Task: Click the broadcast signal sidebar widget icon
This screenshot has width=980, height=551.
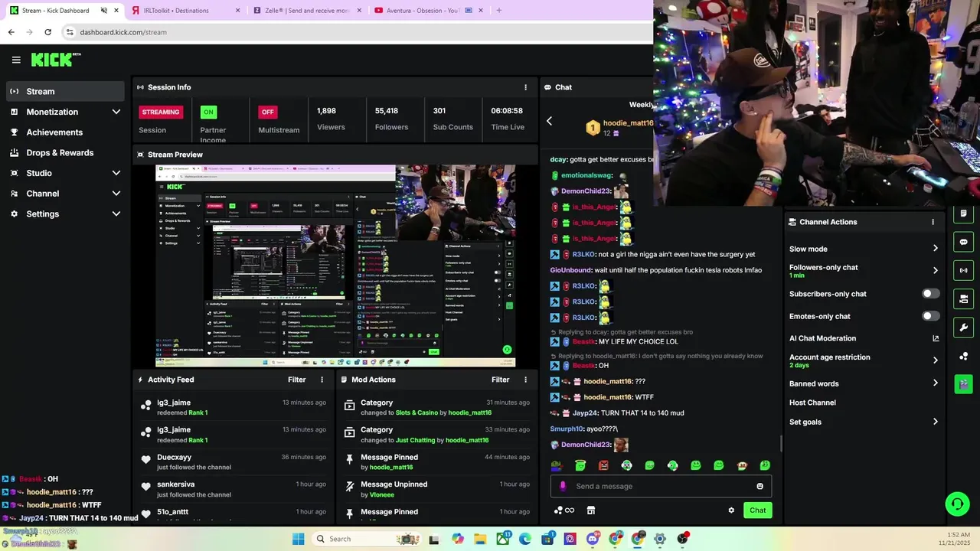Action: (x=963, y=270)
